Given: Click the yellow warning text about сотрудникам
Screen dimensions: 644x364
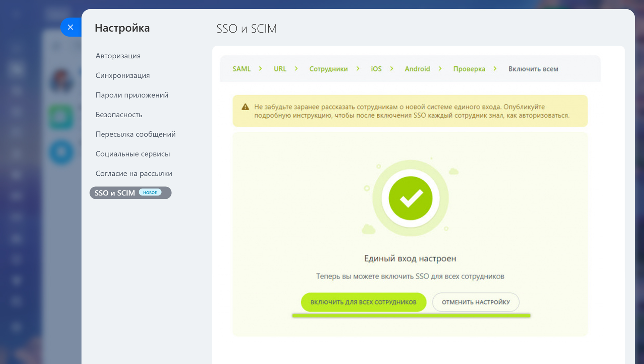Looking at the screenshot, I should 412,111.
